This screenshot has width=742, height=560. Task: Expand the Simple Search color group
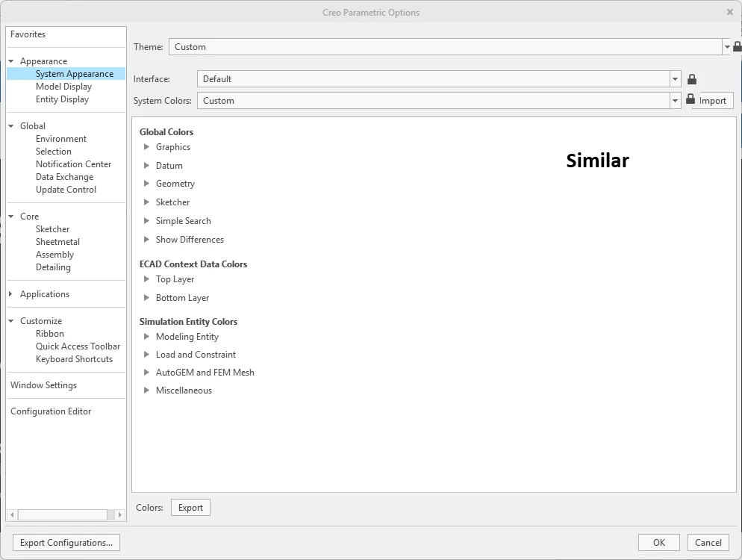[147, 220]
